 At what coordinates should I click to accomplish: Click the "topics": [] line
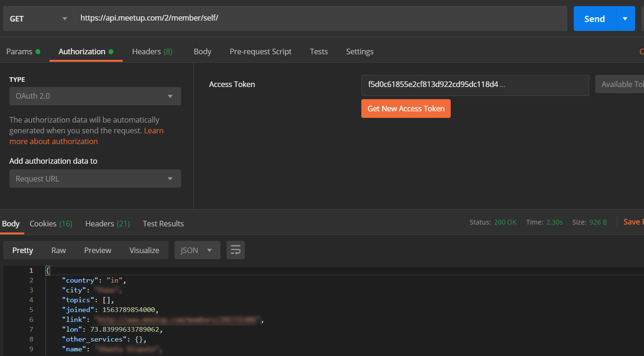click(x=88, y=300)
